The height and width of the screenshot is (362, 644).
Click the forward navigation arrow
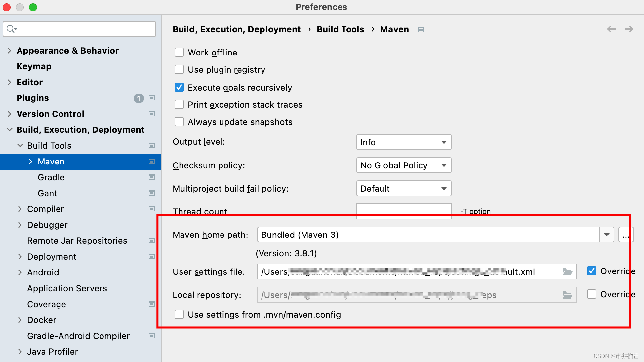pos(629,29)
